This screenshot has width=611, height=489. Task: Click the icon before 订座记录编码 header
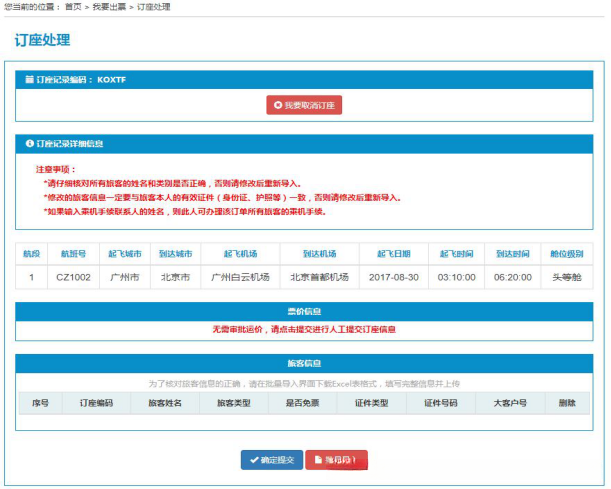pos(29,79)
